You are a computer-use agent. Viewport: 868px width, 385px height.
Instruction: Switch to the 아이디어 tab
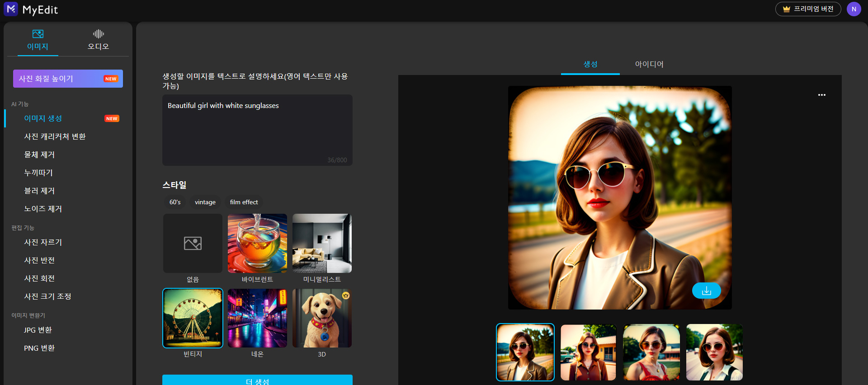649,64
